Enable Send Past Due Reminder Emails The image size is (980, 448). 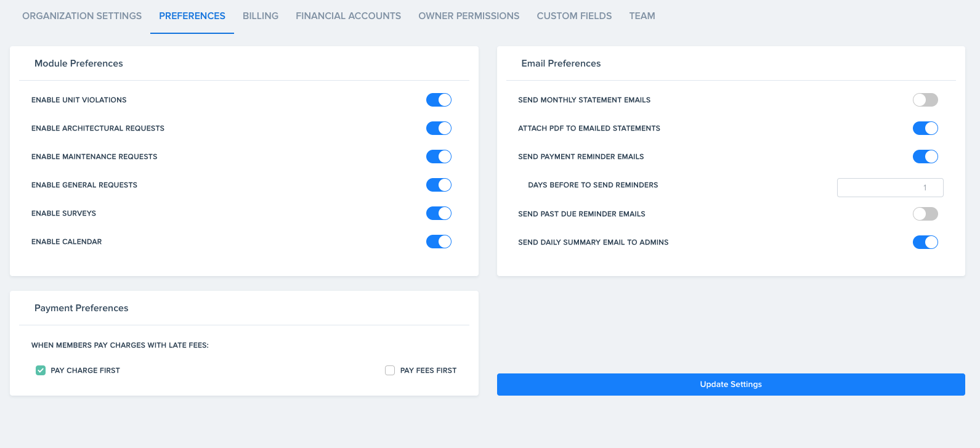click(925, 214)
